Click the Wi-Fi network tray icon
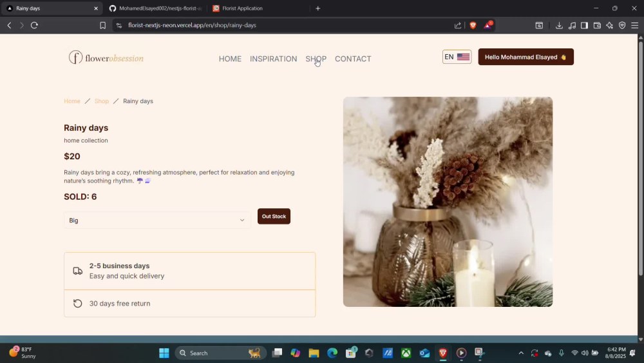 [x=574, y=353]
